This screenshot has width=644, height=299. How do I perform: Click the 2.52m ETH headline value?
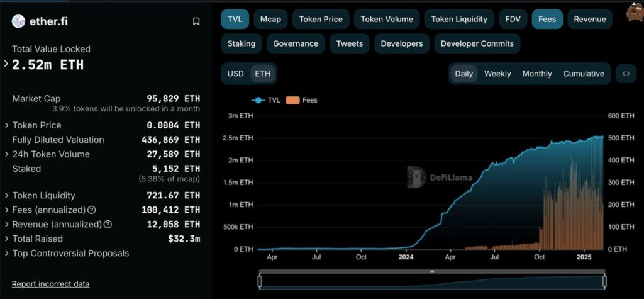(x=48, y=65)
